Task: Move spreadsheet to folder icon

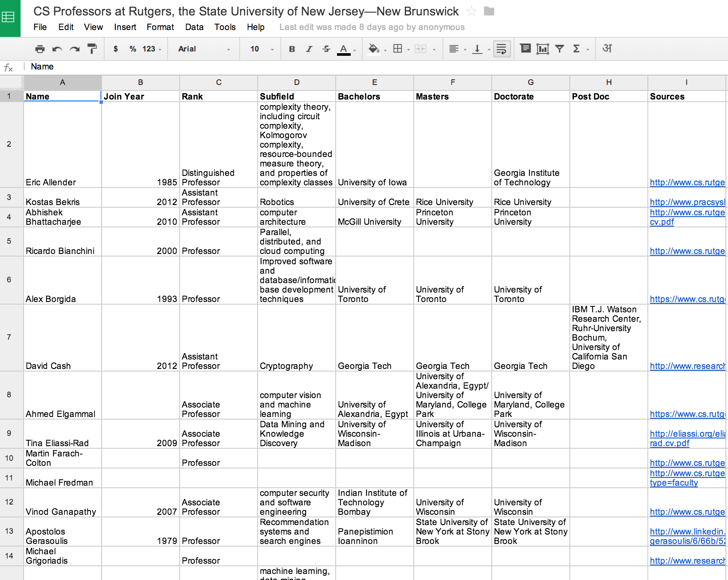Action: tap(489, 11)
